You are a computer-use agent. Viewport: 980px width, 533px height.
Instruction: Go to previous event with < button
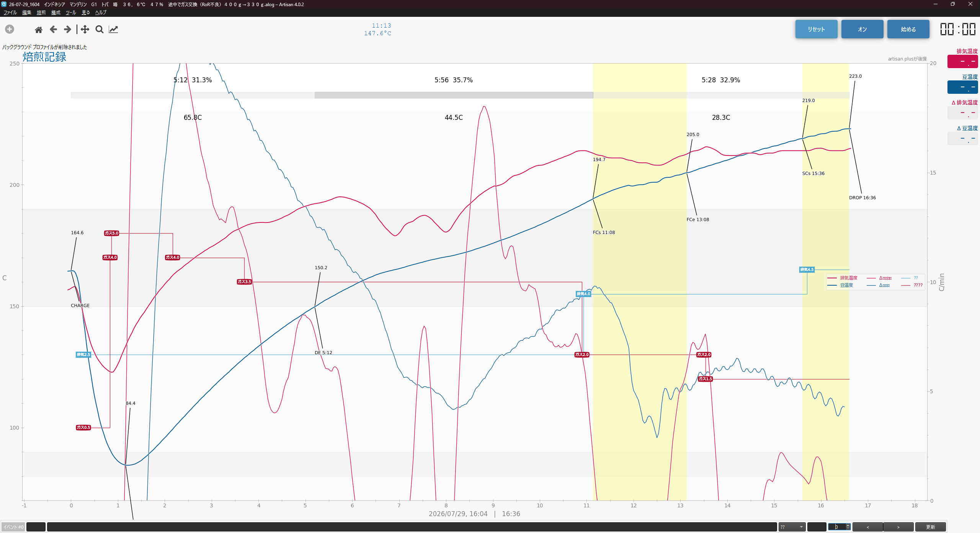click(x=867, y=527)
